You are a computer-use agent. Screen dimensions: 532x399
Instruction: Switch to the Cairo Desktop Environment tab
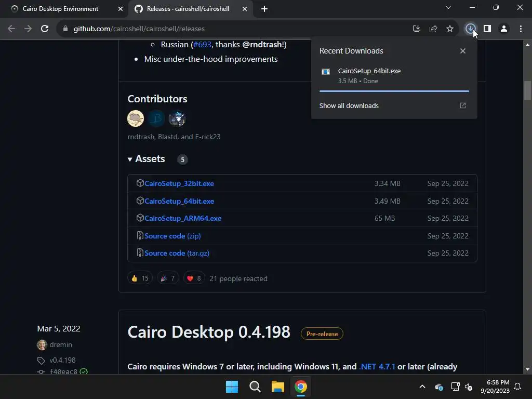click(64, 9)
